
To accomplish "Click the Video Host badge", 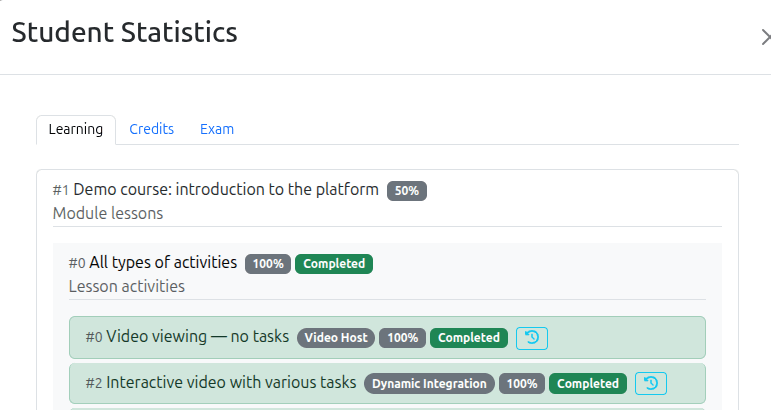I will 336,338.
